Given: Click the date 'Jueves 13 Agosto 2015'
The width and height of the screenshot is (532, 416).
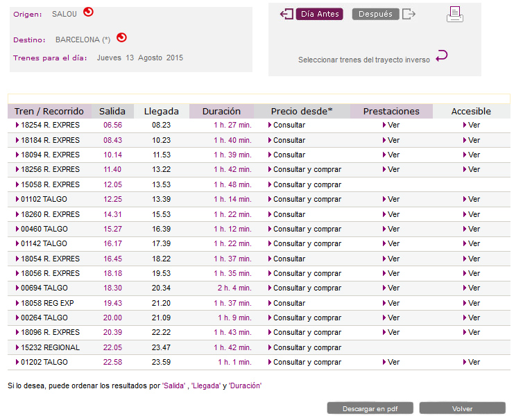Looking at the screenshot, I should (140, 58).
